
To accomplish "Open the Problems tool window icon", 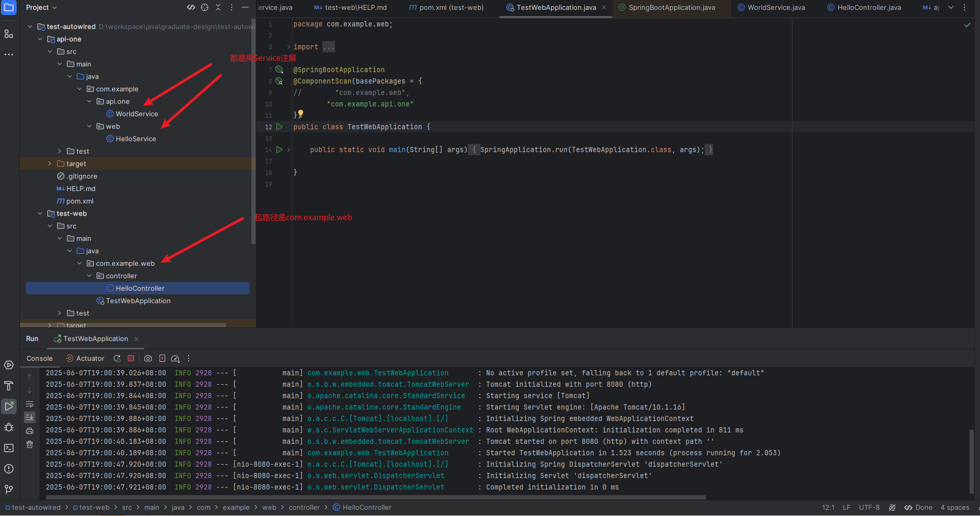I will tap(9, 469).
